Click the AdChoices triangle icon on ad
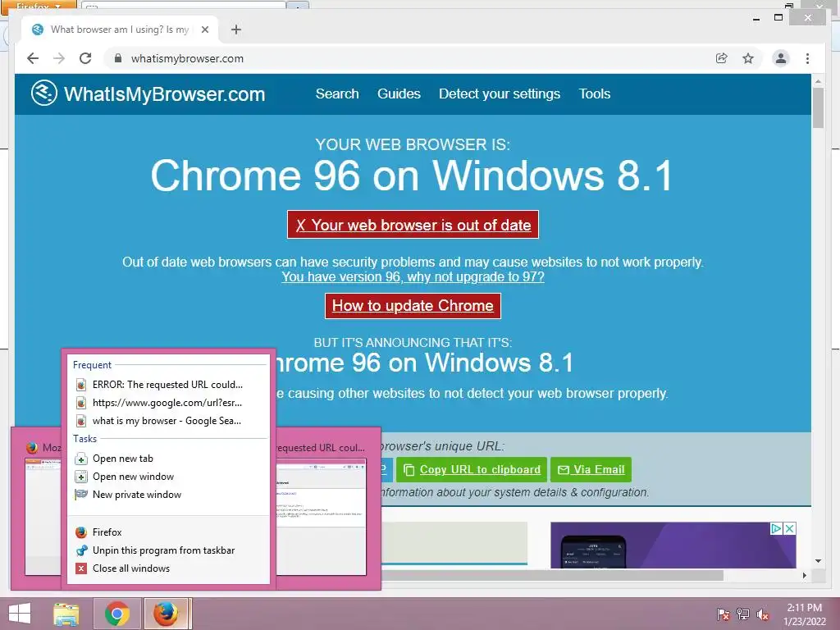The width and height of the screenshot is (840, 630). tap(776, 529)
